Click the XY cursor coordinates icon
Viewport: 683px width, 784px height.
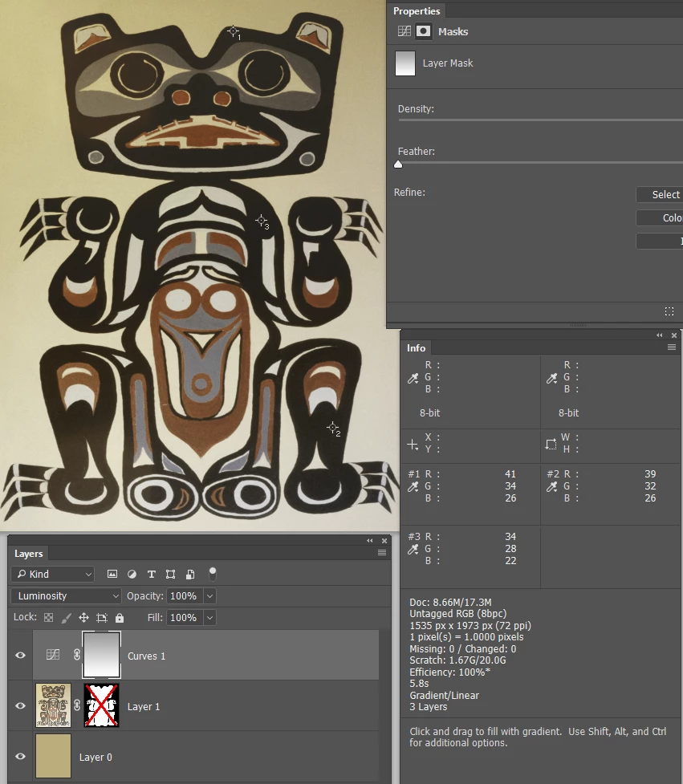point(413,444)
